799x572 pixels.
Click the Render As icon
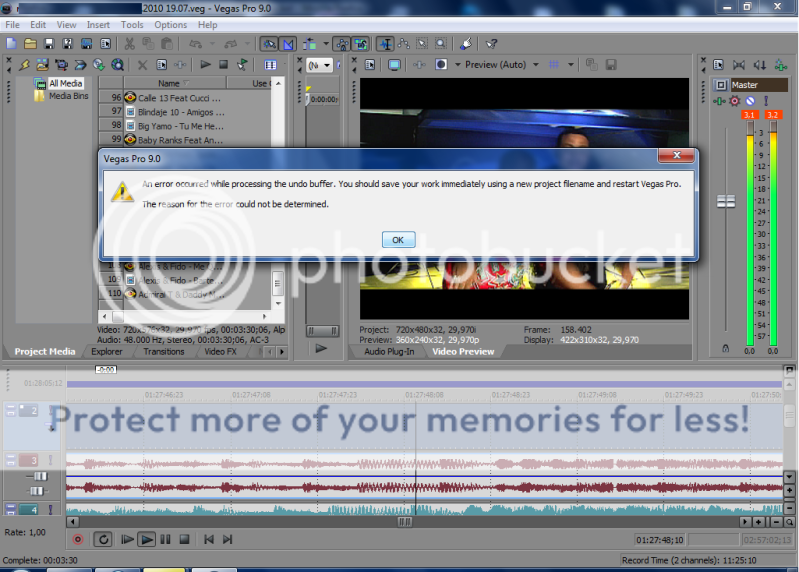pos(86,44)
